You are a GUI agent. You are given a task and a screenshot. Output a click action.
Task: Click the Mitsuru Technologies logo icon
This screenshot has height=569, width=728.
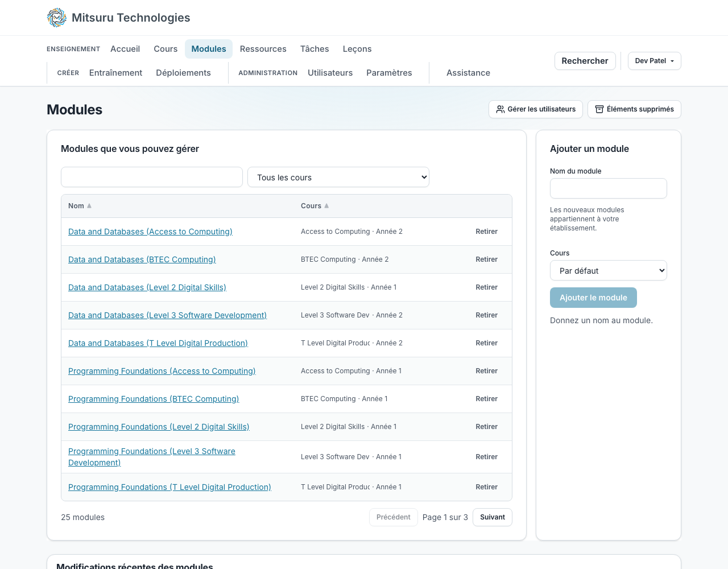pos(57,18)
